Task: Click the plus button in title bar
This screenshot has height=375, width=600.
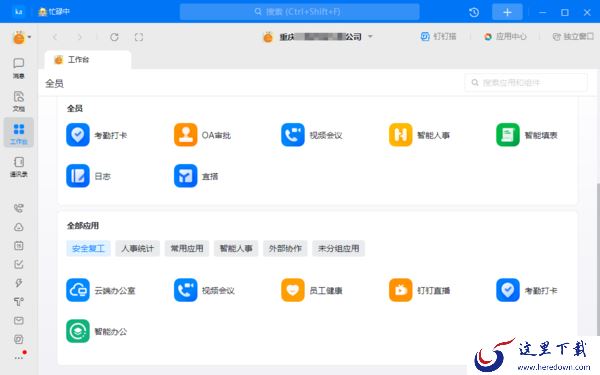Action: tap(507, 12)
